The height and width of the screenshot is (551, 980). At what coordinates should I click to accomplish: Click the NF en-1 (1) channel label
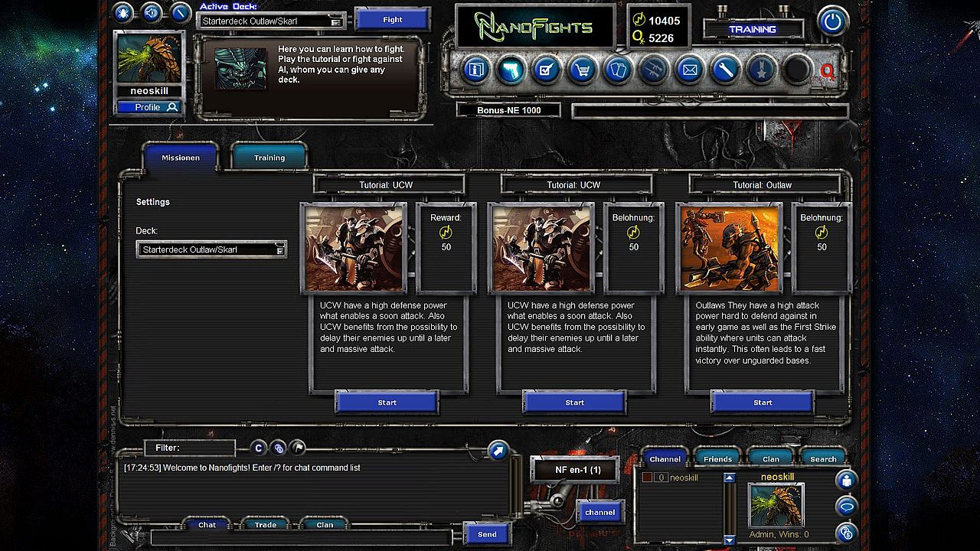[x=578, y=469]
